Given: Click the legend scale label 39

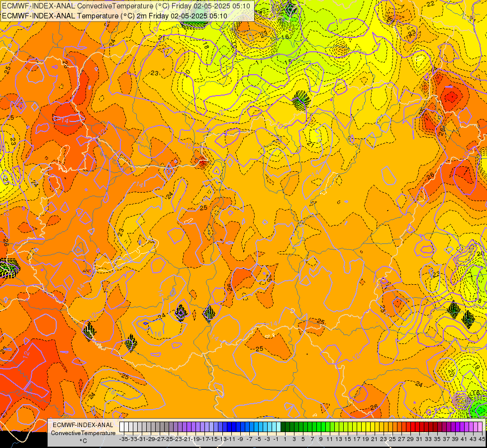Looking at the screenshot, I should point(455,439).
